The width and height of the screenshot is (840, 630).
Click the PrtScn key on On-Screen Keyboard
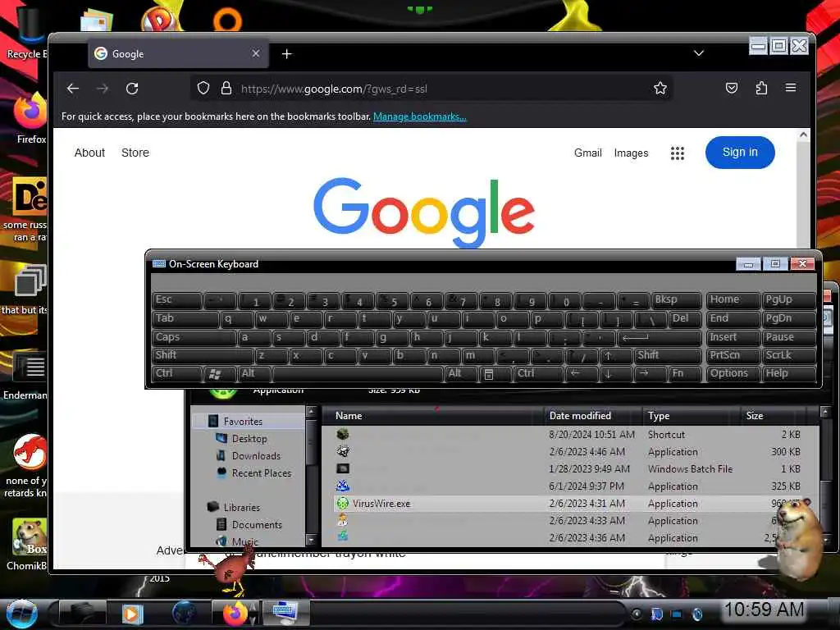[x=733, y=356]
